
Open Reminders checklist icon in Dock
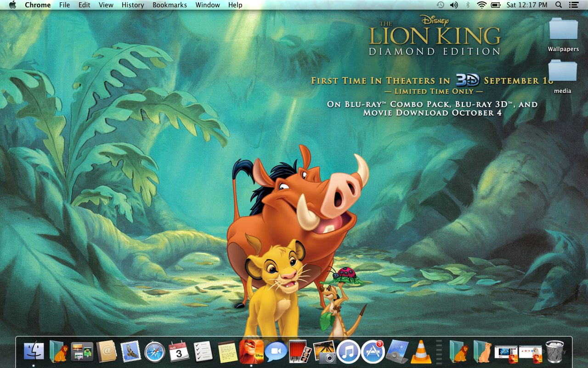click(203, 352)
